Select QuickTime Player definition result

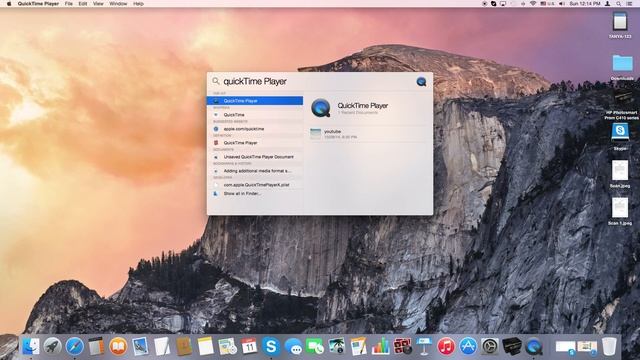[255, 143]
